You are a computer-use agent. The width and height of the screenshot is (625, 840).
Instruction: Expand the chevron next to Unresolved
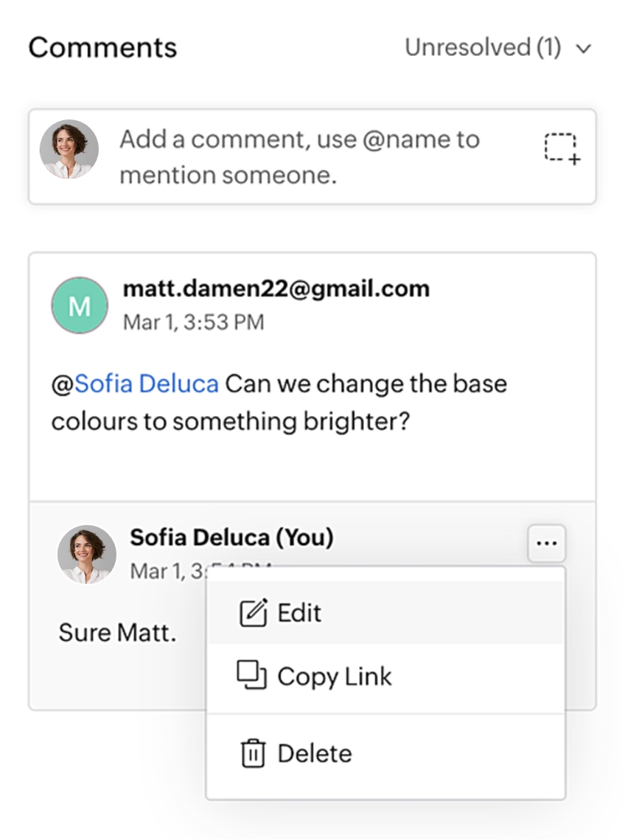pos(584,49)
